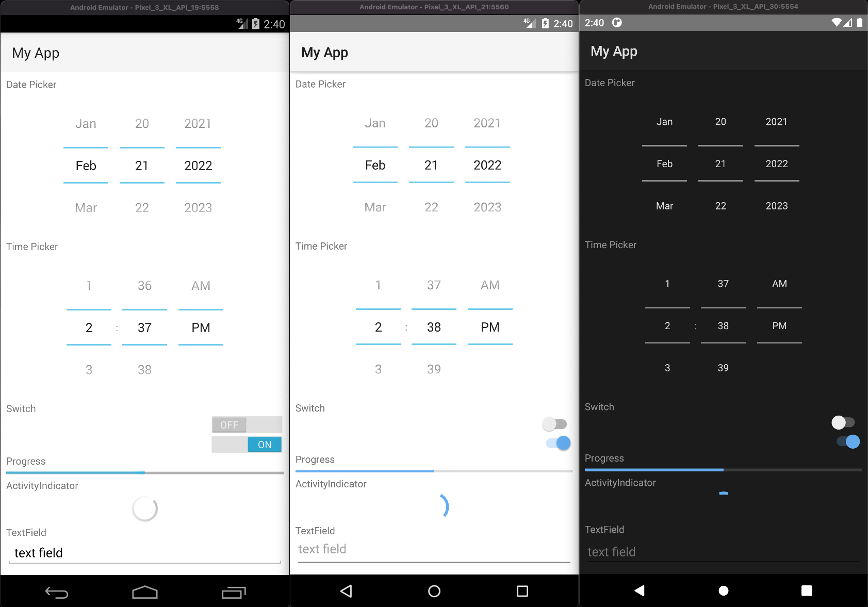Open recent apps in the API 19 emulator
Screen dimensions: 868x607
coord(234,593)
